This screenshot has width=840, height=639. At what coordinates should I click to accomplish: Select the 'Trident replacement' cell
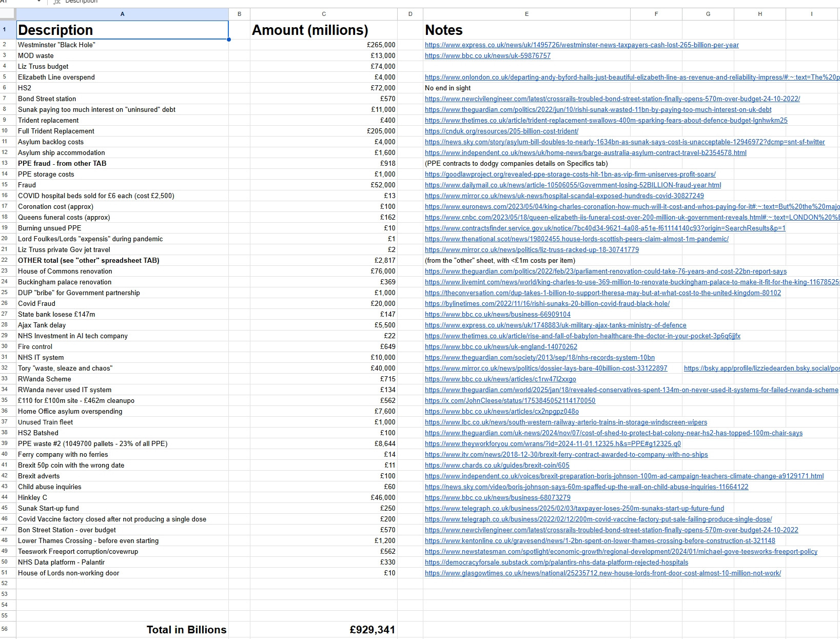pos(122,121)
